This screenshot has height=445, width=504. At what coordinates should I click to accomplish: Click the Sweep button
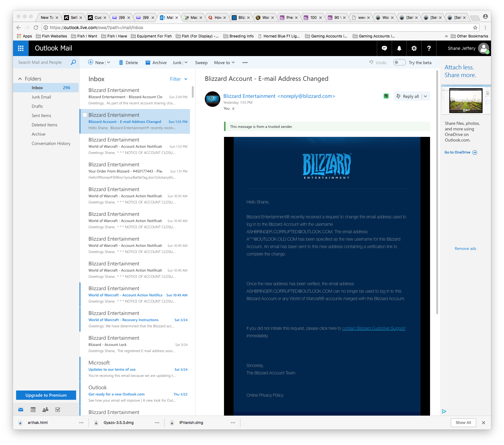[x=201, y=63]
